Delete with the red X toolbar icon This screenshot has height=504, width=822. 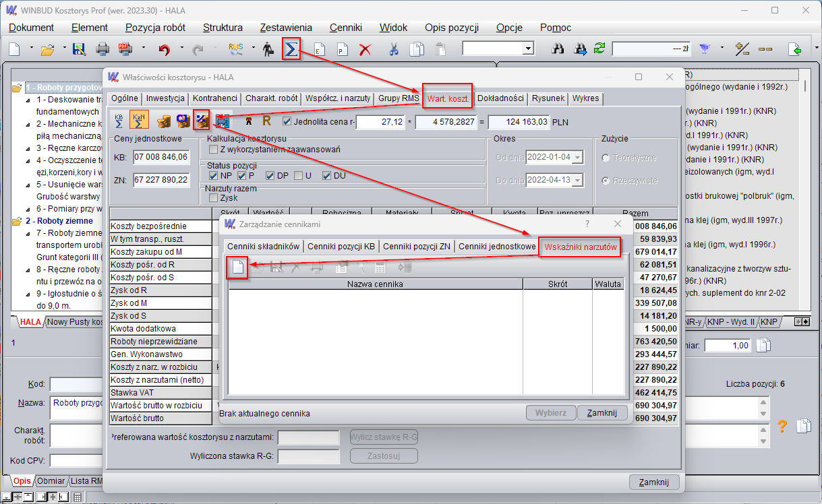click(x=365, y=49)
